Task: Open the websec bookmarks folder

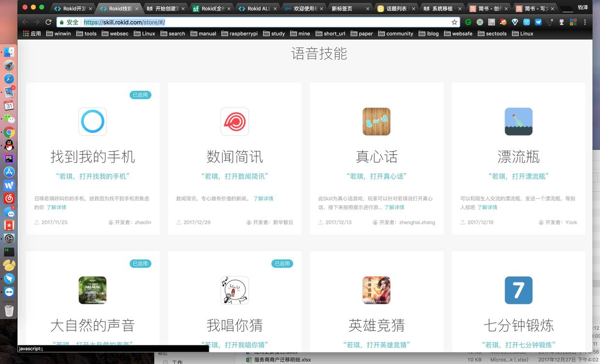Action: point(115,34)
